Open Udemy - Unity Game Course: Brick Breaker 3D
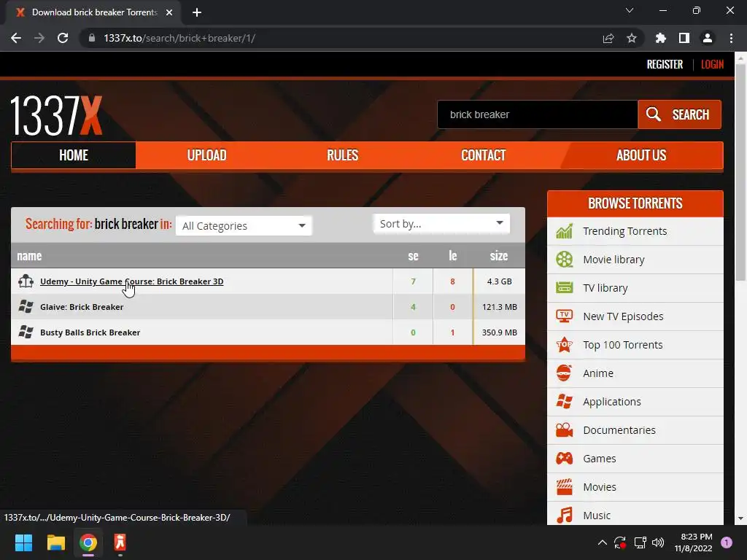 tap(131, 281)
